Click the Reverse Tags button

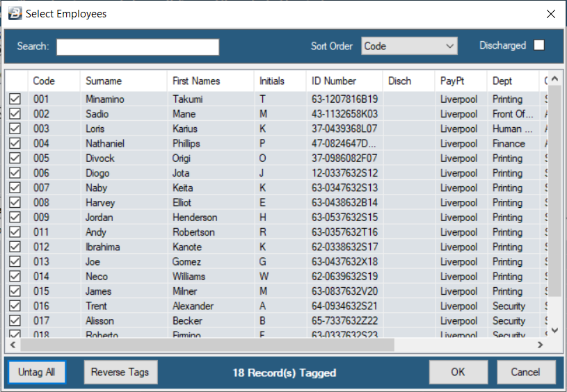point(121,372)
